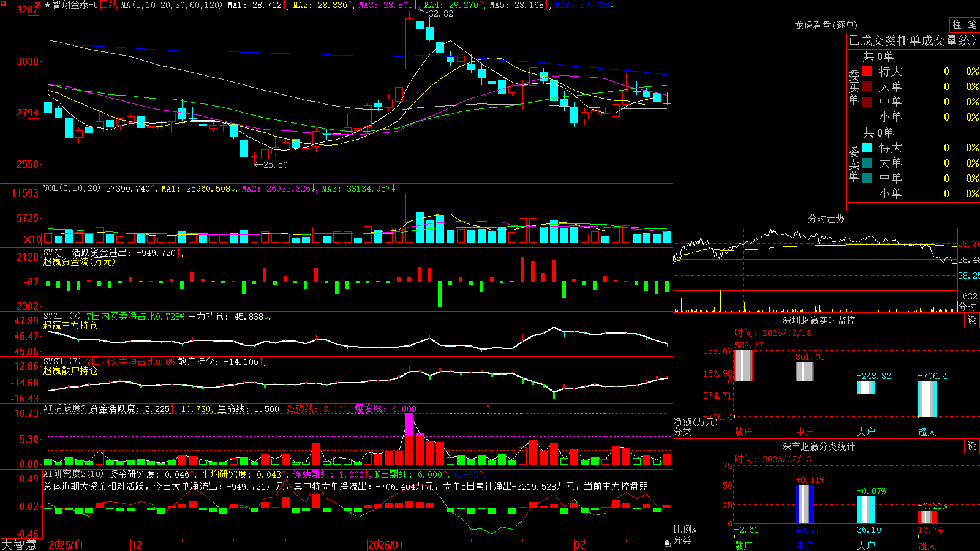Click the 大智慧 logo in the bottom-left corner
The width and height of the screenshot is (980, 551).
tap(19, 545)
